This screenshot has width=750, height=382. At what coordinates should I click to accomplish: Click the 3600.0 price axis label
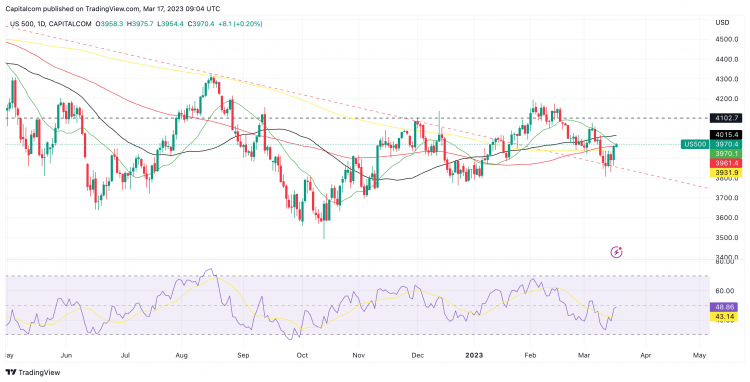click(728, 218)
